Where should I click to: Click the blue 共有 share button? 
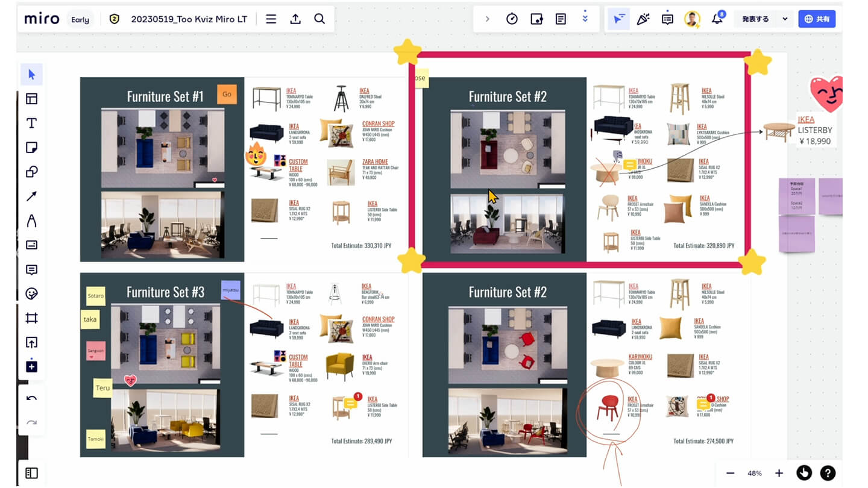point(817,19)
